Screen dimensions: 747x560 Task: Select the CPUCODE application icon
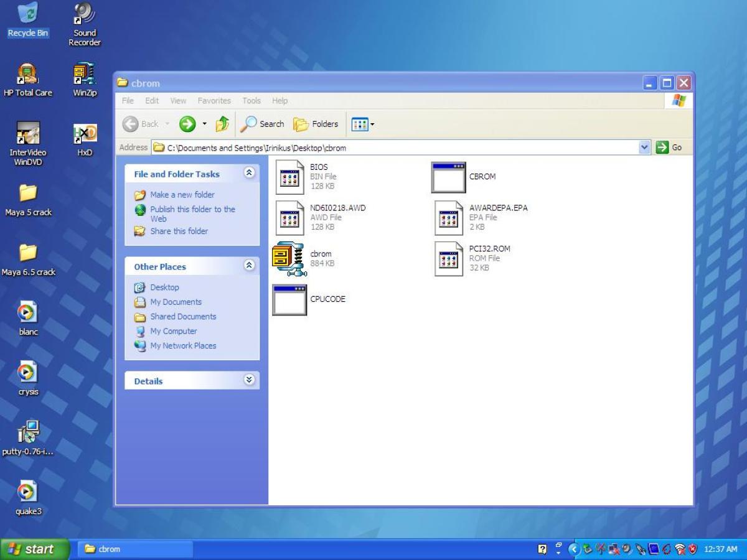(289, 300)
